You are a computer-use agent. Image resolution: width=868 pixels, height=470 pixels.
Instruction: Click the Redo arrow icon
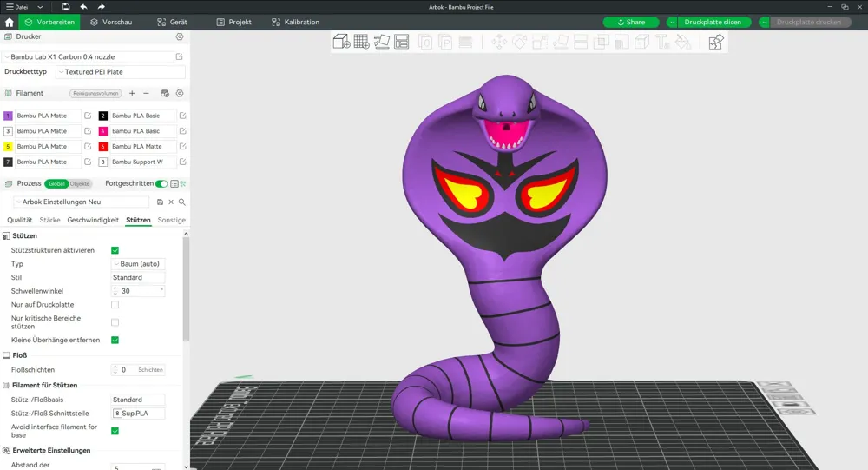click(x=102, y=7)
